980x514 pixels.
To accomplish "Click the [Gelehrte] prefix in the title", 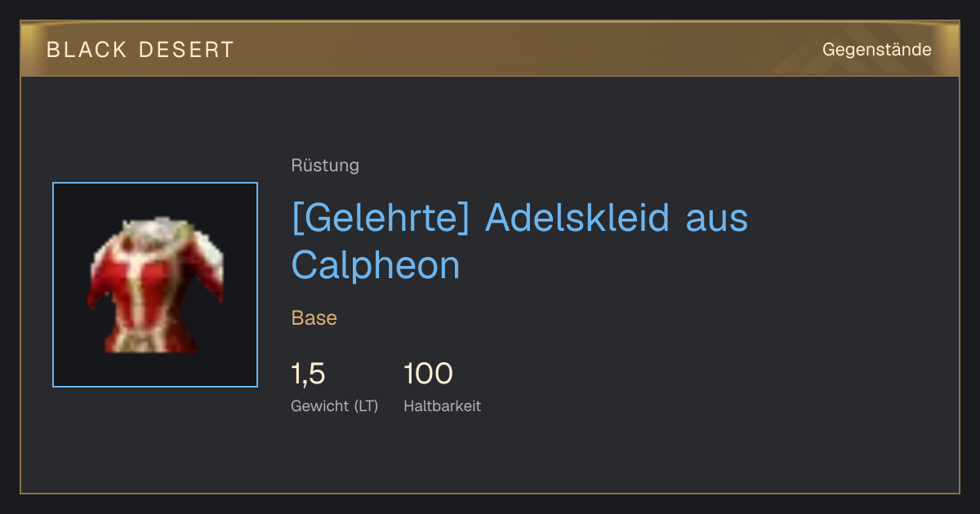I will click(x=381, y=218).
